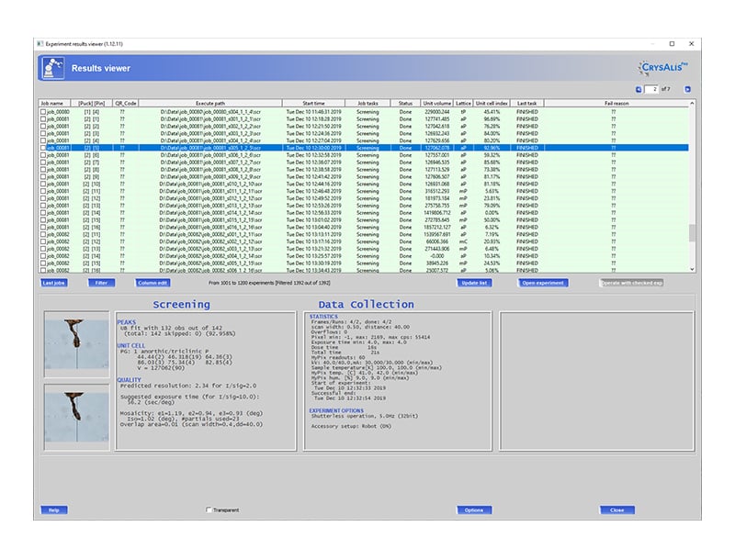Select row started Tue Dec 10 12:36:07 2019

364,162
